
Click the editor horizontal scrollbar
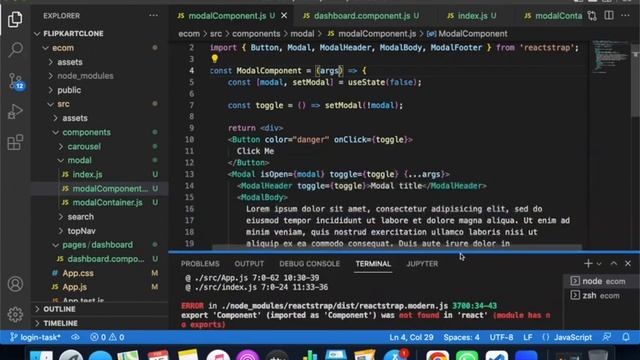click(x=396, y=247)
